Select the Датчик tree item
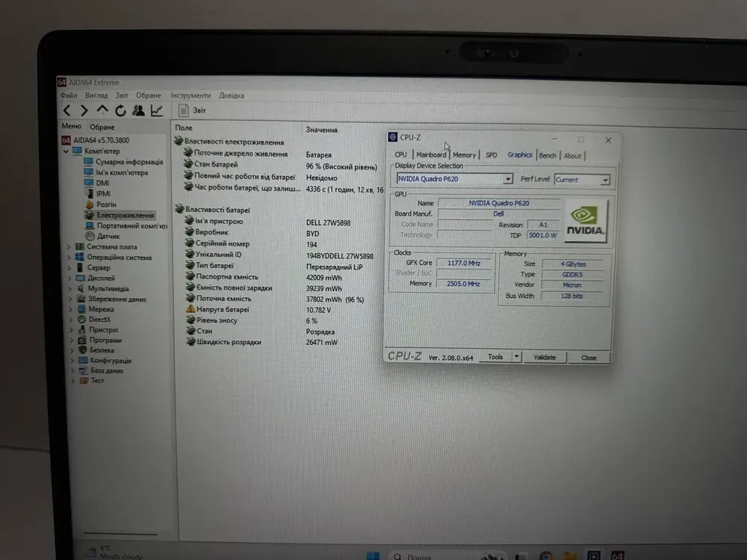The image size is (747, 560). point(108,236)
